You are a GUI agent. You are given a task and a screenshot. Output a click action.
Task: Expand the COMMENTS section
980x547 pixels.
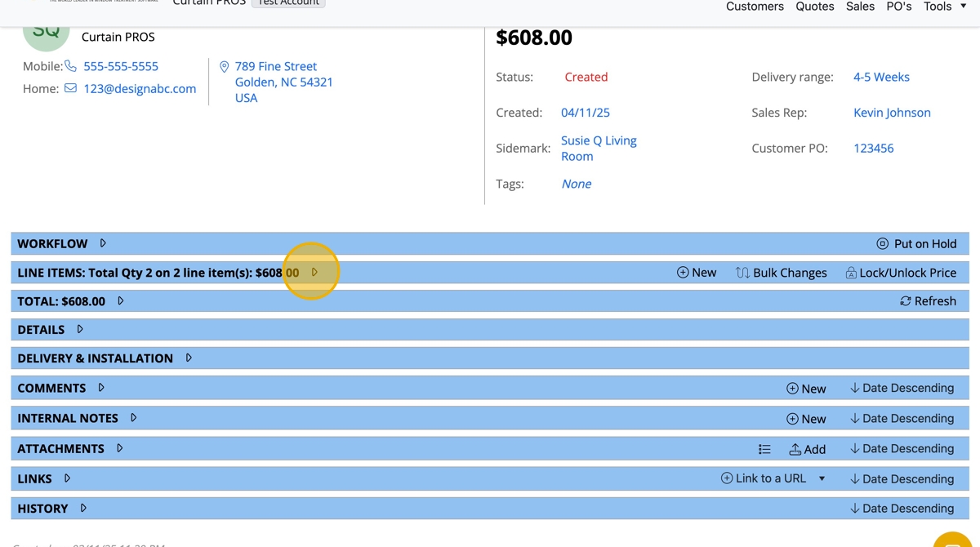coord(101,388)
